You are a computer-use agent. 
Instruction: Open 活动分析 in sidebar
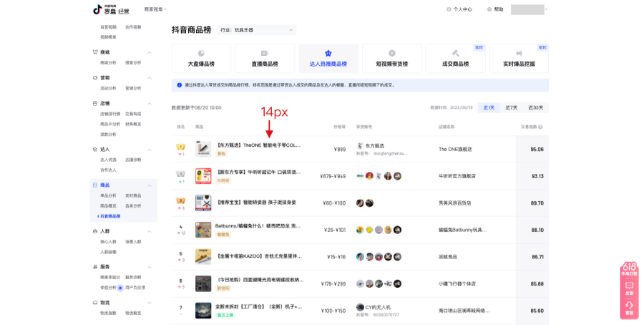click(109, 88)
